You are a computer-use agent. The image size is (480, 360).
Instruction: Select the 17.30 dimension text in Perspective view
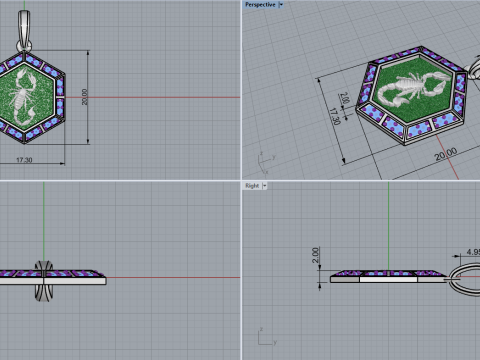pyautogui.click(x=335, y=116)
